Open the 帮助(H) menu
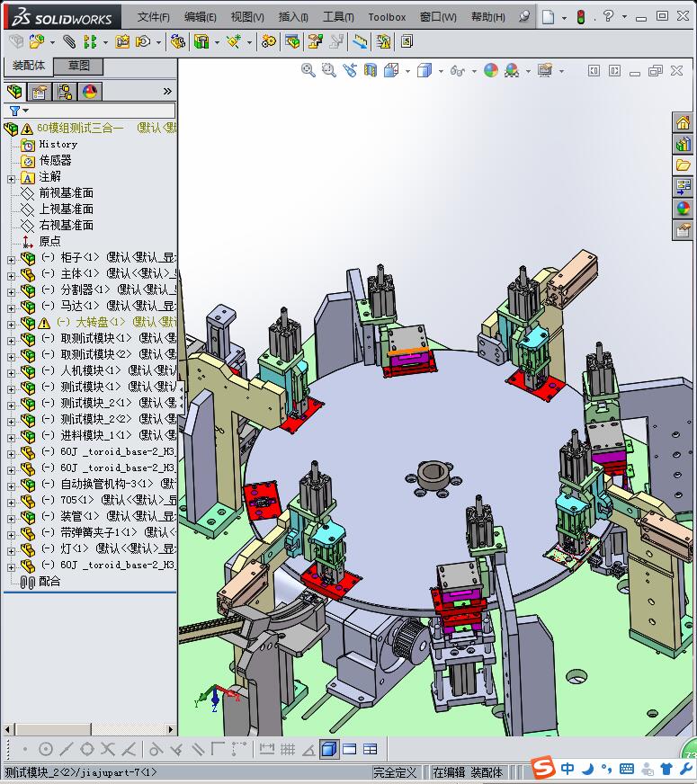This screenshot has height=784, width=697. [x=488, y=17]
